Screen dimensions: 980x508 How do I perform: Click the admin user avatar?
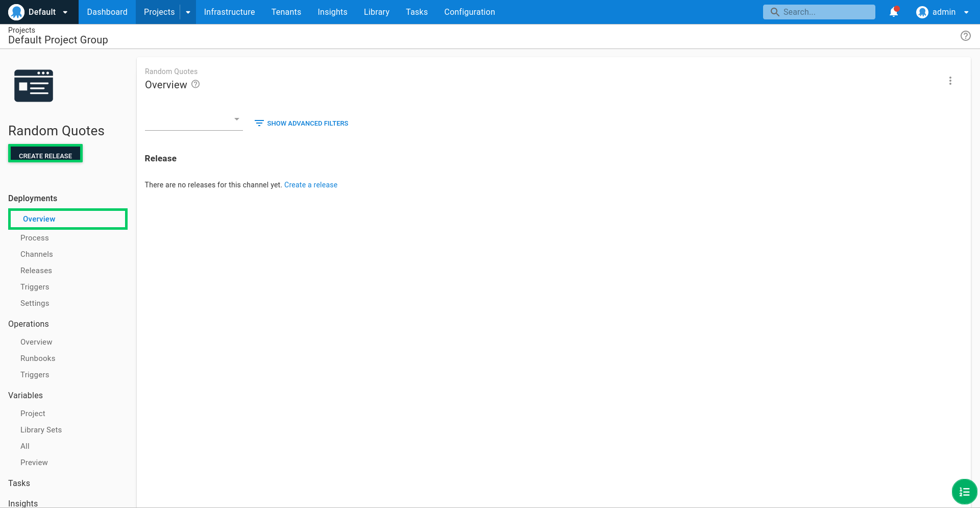(922, 12)
